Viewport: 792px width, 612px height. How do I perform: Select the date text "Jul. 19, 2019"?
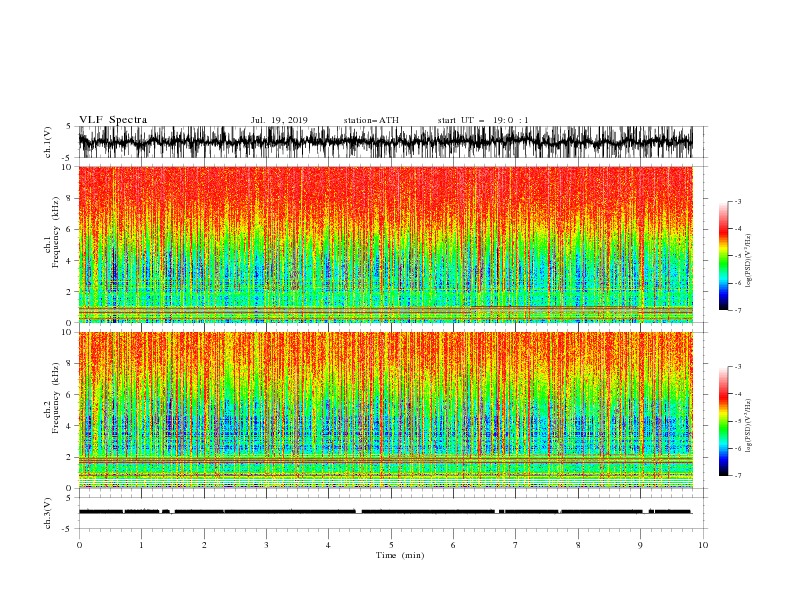(x=279, y=120)
